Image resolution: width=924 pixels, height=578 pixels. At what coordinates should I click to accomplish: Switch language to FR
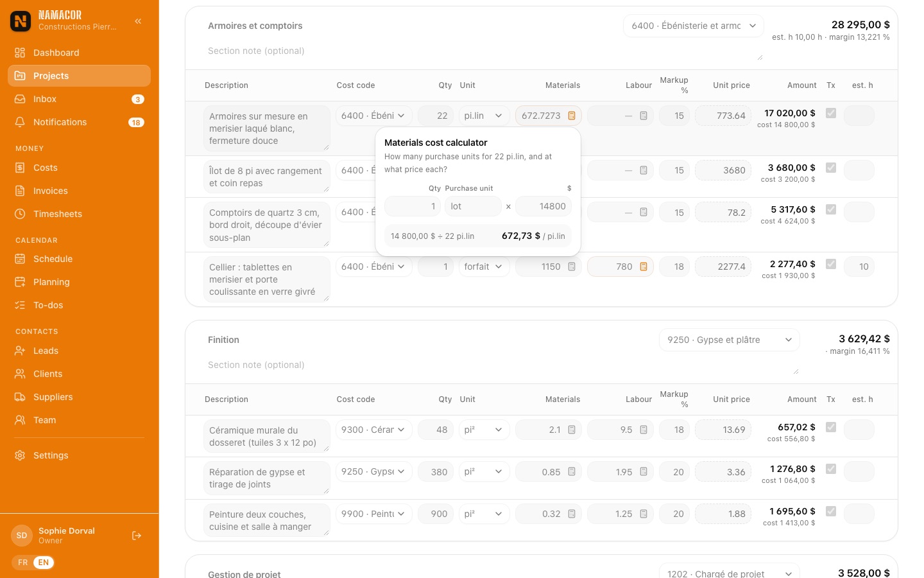click(23, 563)
